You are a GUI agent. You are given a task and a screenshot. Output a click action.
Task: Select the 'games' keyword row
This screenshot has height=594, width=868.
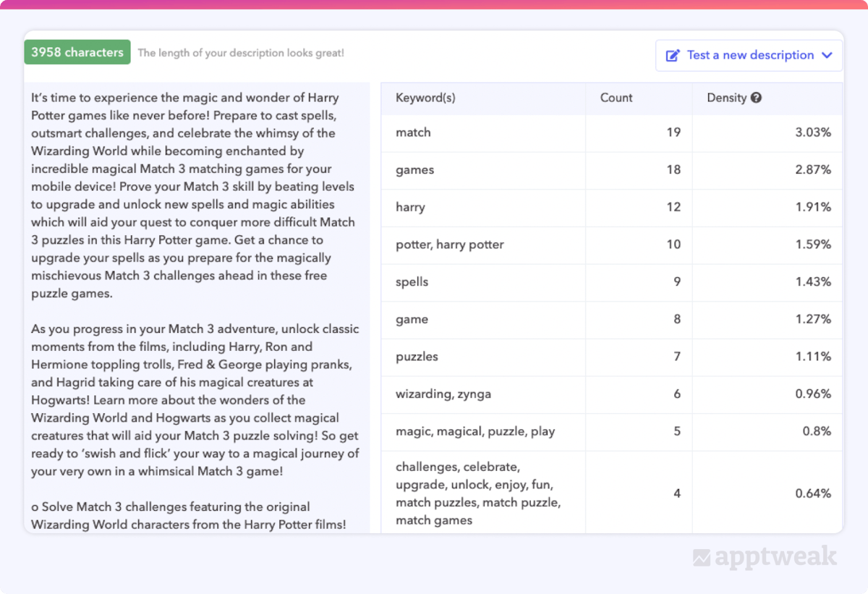click(x=415, y=170)
